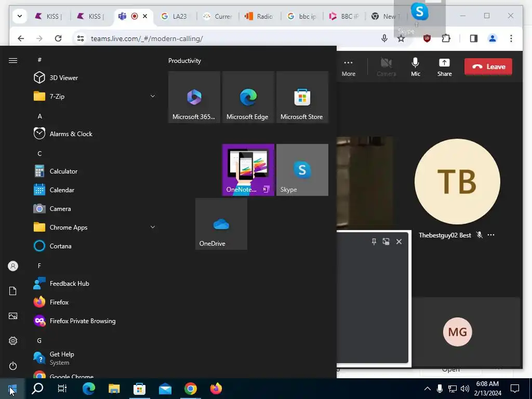Click the TB participant avatar

[x=457, y=181]
